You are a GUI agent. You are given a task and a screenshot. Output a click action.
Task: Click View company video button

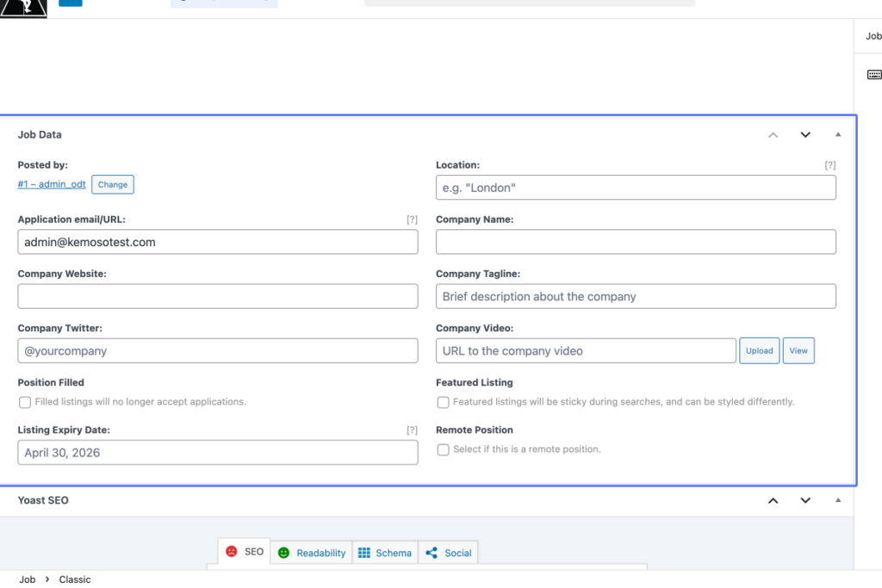pos(798,350)
